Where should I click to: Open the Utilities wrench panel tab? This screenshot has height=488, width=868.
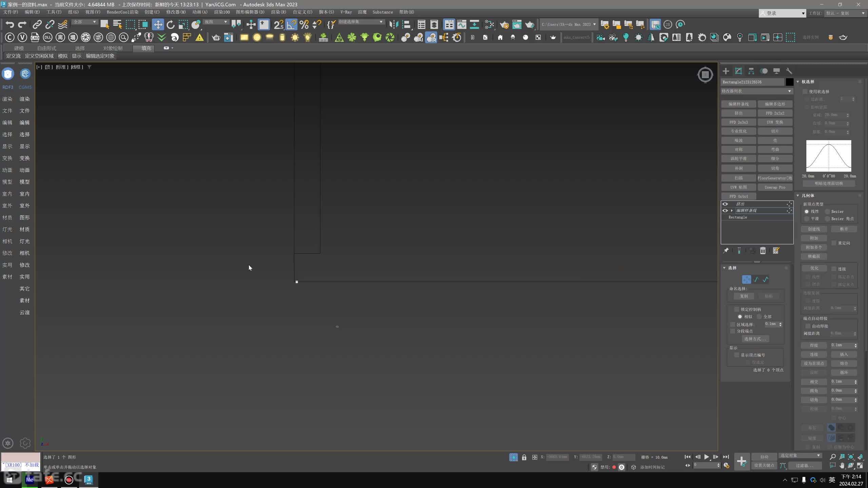[x=789, y=71]
